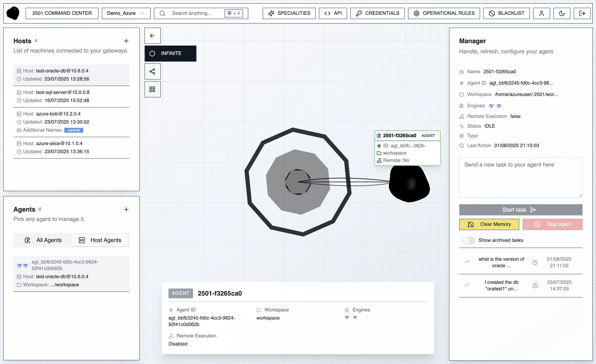596x364 pixels.
Task: Switch to the Host Agents tab
Action: click(x=100, y=240)
